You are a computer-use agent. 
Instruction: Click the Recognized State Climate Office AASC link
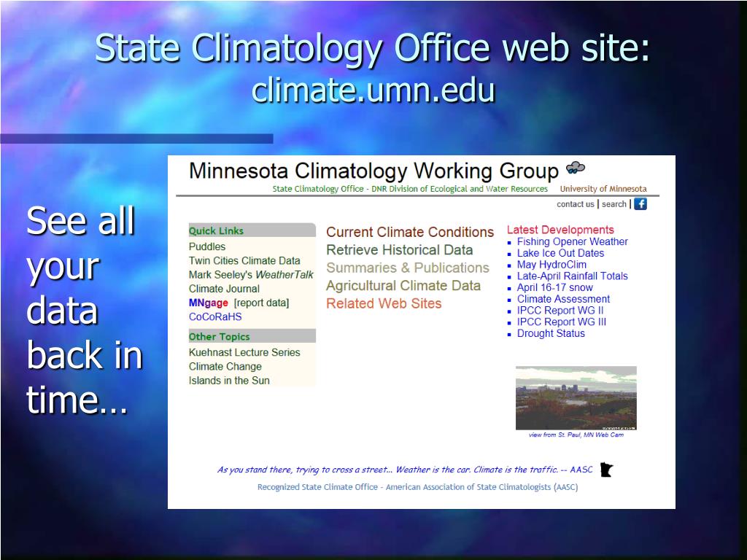point(418,487)
